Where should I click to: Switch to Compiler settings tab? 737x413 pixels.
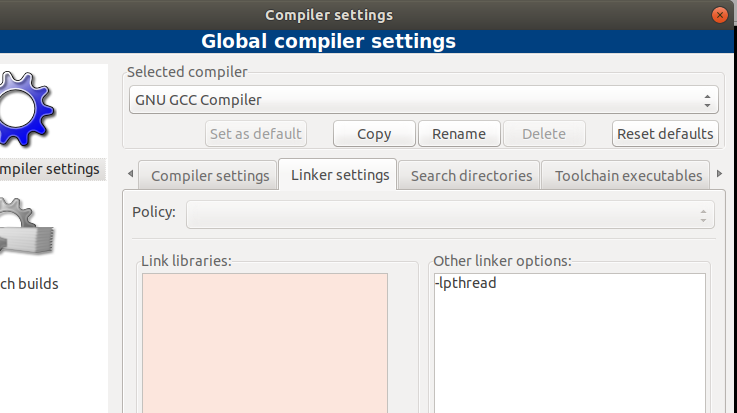(207, 175)
